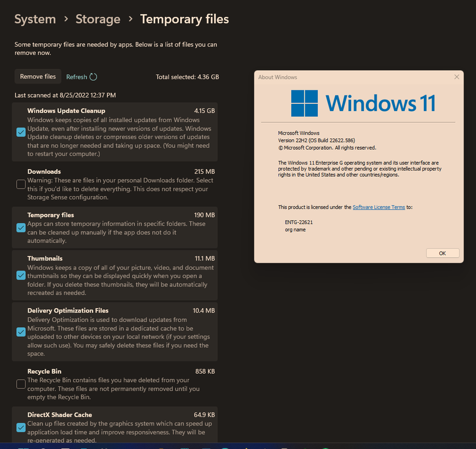This screenshot has width=476, height=449.
Task: Open Storage in the breadcrumb path
Action: pyautogui.click(x=98, y=19)
